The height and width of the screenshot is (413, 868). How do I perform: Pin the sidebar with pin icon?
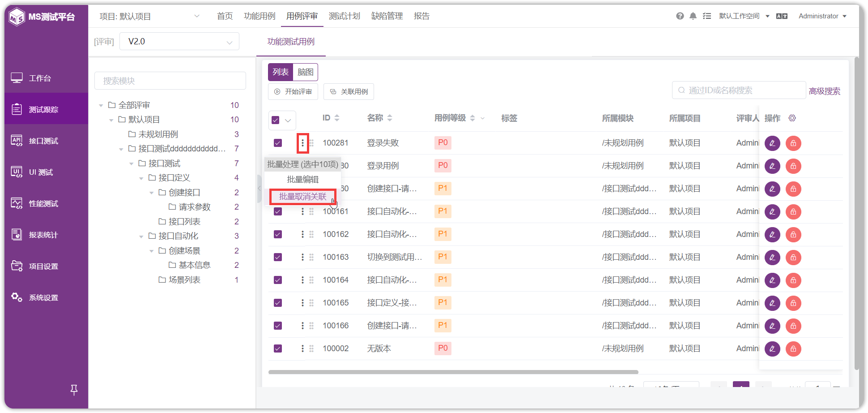[x=74, y=390]
